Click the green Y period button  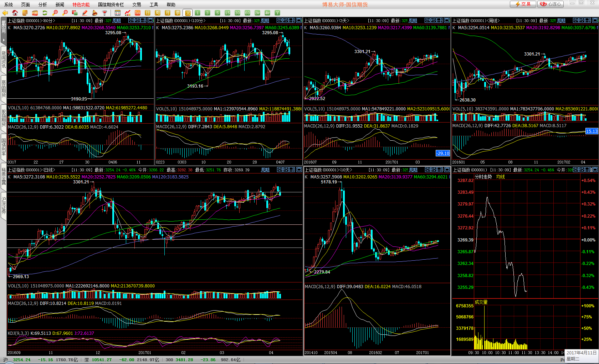(277, 13)
